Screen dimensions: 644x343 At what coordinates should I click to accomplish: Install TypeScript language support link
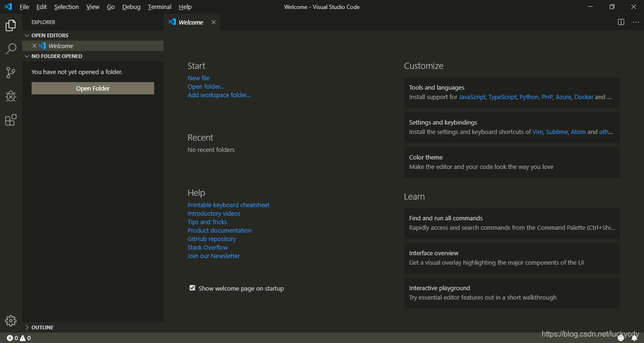pyautogui.click(x=503, y=97)
